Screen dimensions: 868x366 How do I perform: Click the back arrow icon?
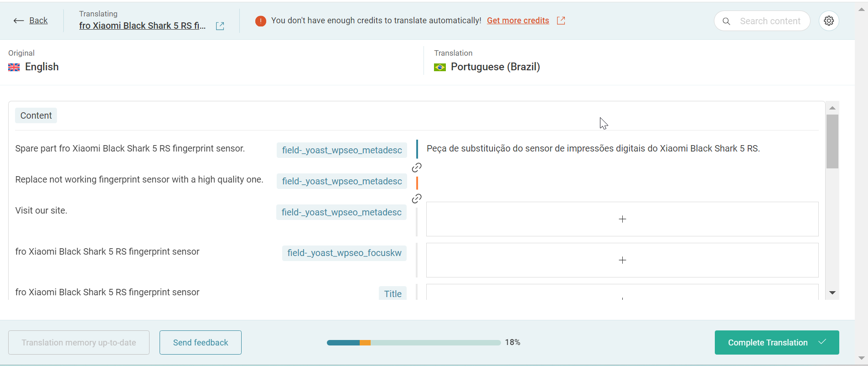[x=19, y=21]
